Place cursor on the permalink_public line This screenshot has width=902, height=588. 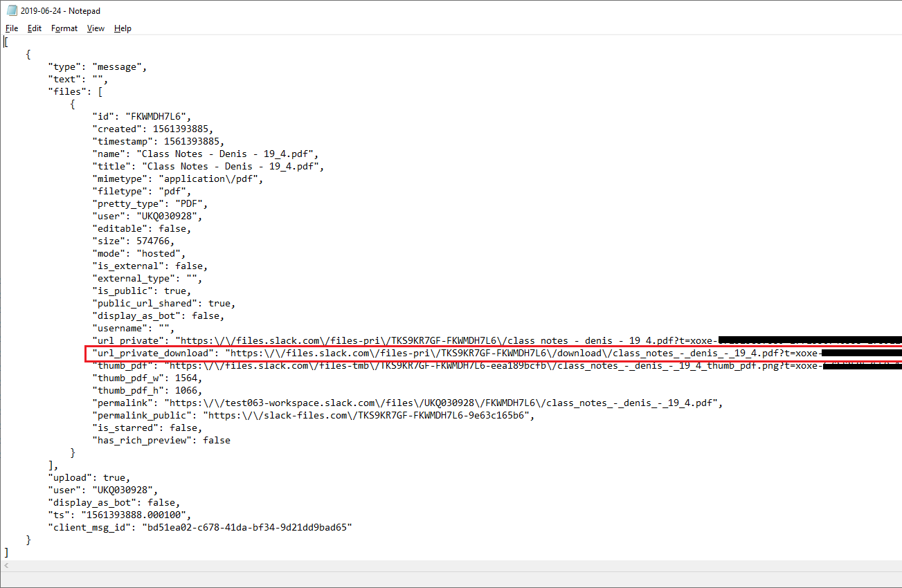[314, 415]
